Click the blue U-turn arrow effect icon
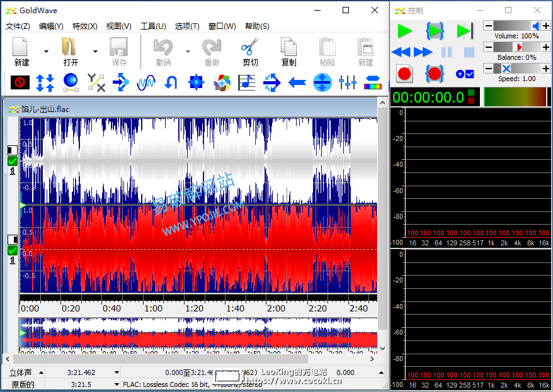The width and height of the screenshot is (553, 392). (x=171, y=83)
